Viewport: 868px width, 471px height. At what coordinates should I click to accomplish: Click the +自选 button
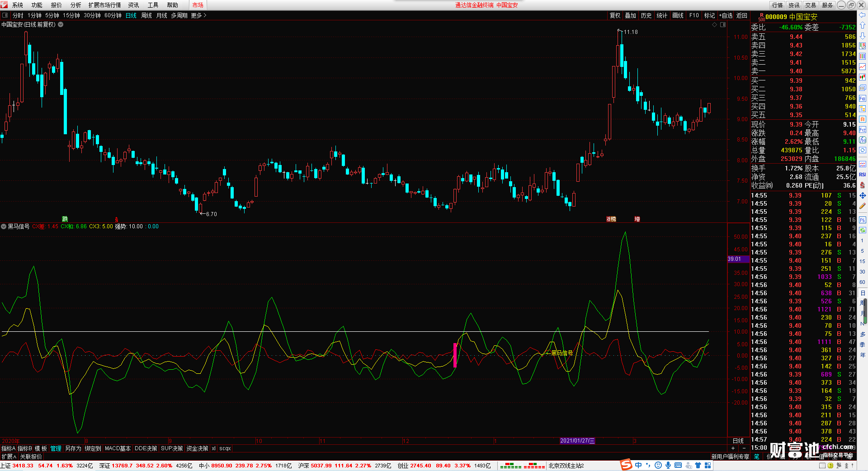[x=726, y=15]
